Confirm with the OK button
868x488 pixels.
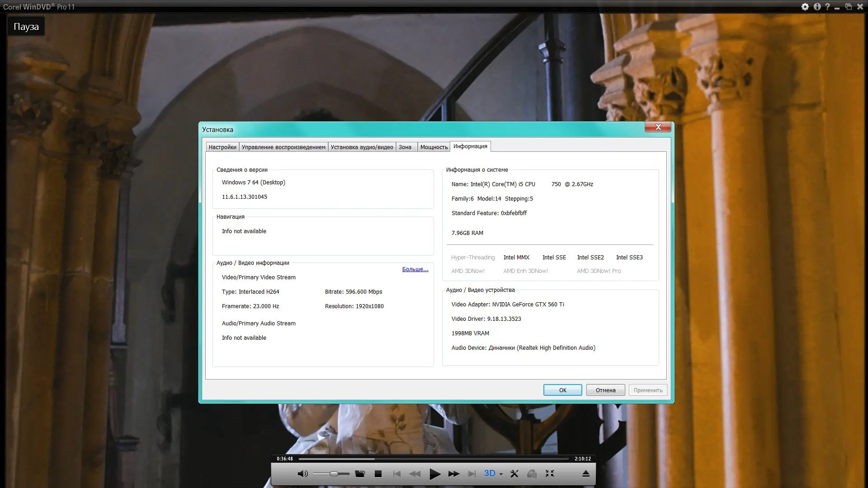click(562, 390)
